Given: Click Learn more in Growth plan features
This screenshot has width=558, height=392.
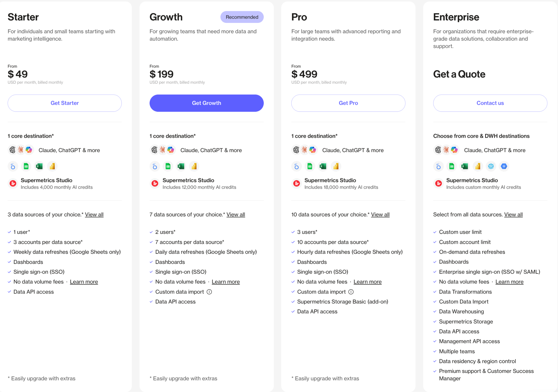Looking at the screenshot, I should tap(226, 282).
